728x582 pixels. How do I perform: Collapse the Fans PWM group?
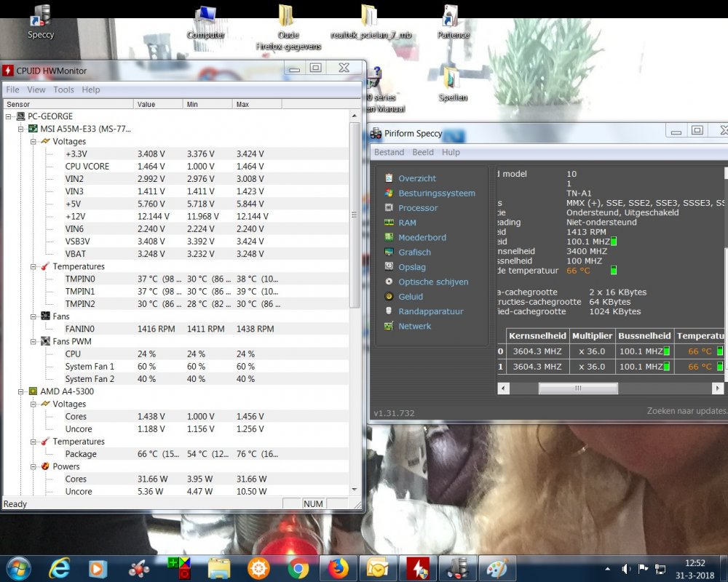coord(33,341)
